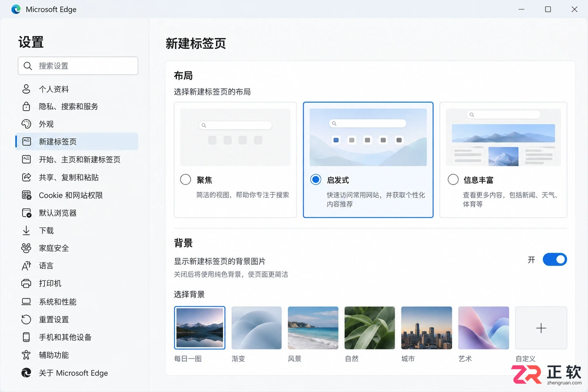Open 下载 settings page

(77, 230)
